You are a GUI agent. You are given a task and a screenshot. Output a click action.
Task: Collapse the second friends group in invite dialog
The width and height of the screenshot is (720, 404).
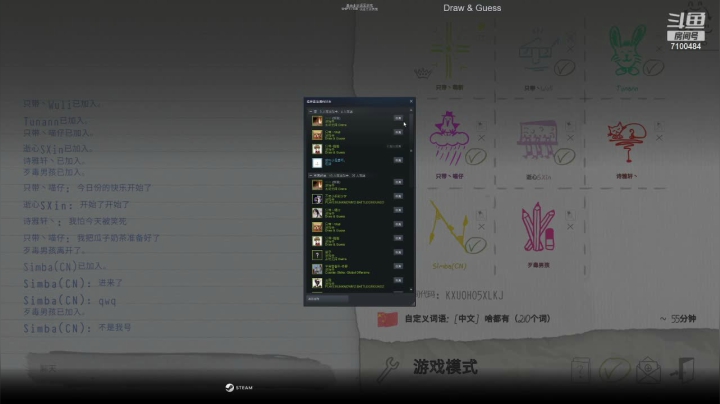(x=311, y=175)
